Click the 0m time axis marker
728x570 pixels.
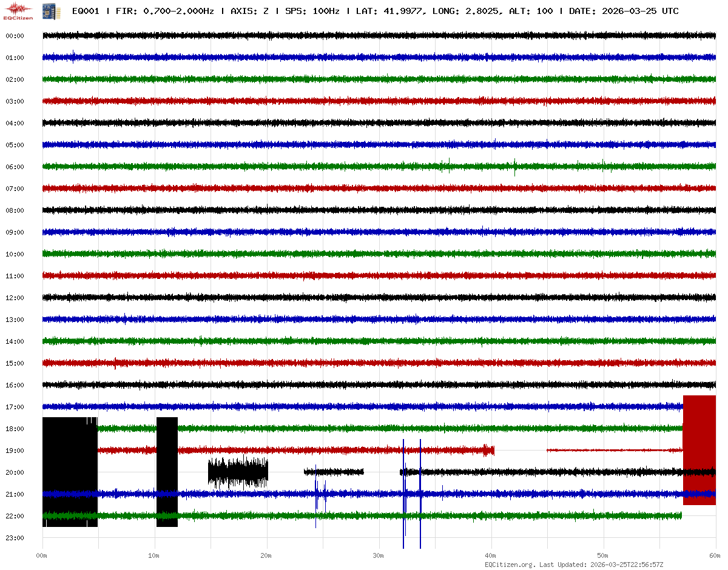coord(42,555)
